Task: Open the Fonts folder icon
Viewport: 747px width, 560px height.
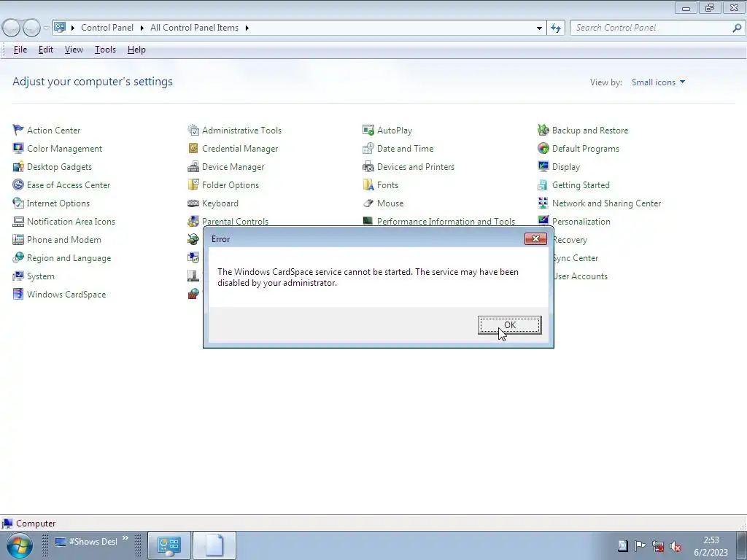Action: click(368, 184)
